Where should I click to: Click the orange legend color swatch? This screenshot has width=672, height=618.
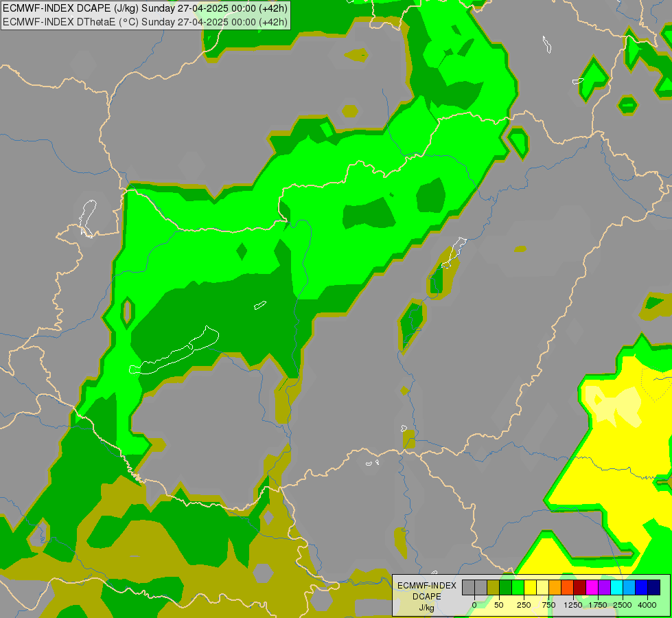[x=555, y=587]
